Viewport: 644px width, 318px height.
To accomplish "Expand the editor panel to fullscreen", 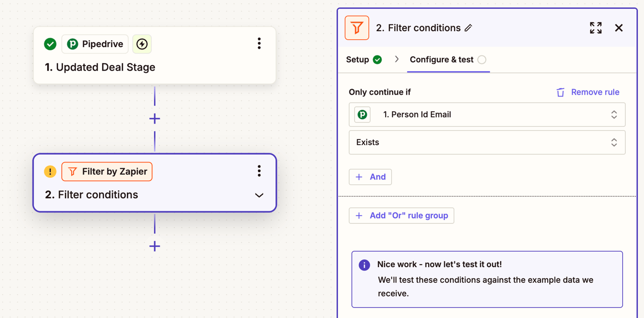I will coord(595,28).
